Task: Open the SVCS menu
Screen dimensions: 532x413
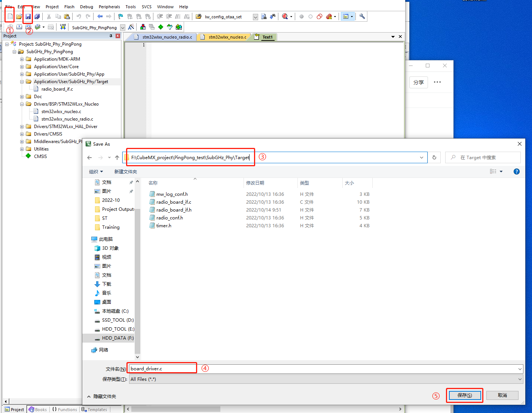Action: point(147,7)
